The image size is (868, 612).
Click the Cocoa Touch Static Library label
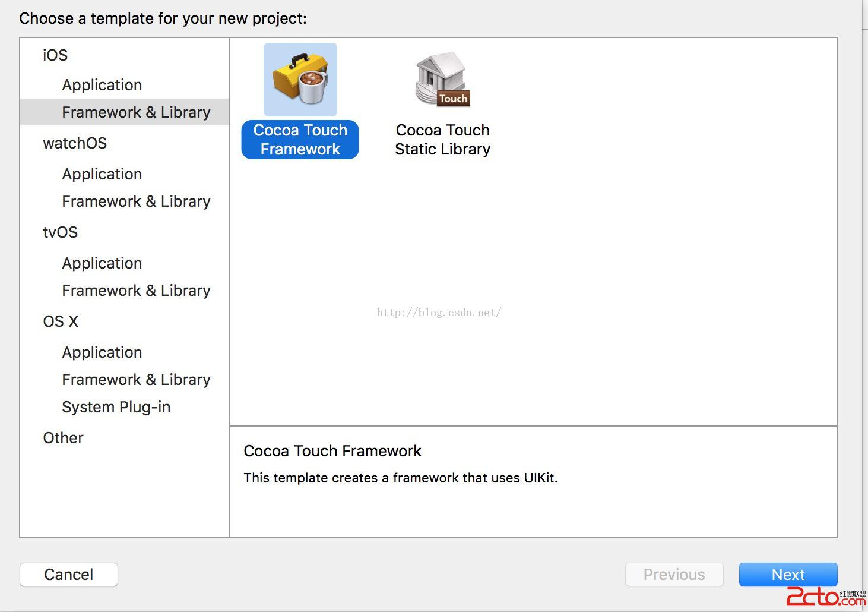(x=442, y=140)
